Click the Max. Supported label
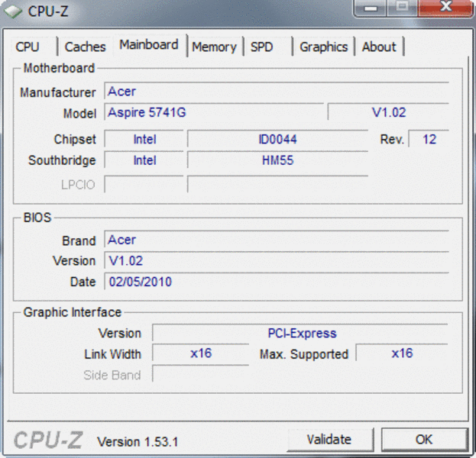The width and height of the screenshot is (476, 458). point(304,354)
